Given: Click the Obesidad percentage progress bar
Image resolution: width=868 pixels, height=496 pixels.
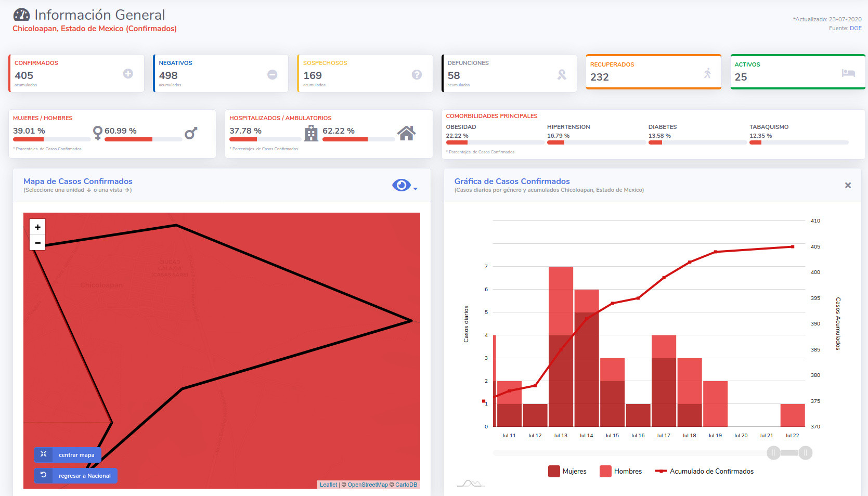Looking at the screenshot, I should tap(495, 142).
